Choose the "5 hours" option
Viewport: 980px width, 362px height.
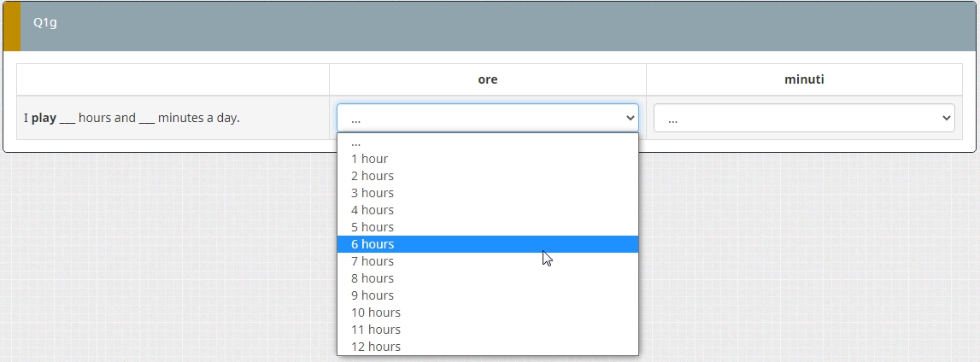pyautogui.click(x=373, y=227)
